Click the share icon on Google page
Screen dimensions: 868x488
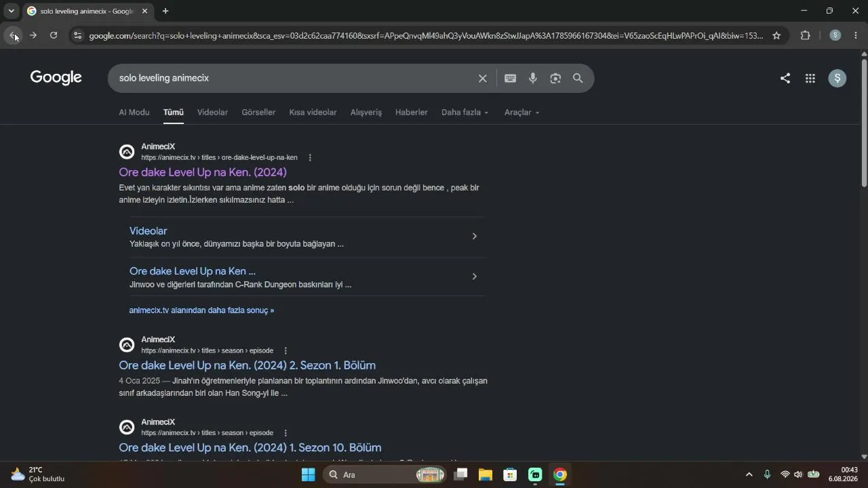785,79
